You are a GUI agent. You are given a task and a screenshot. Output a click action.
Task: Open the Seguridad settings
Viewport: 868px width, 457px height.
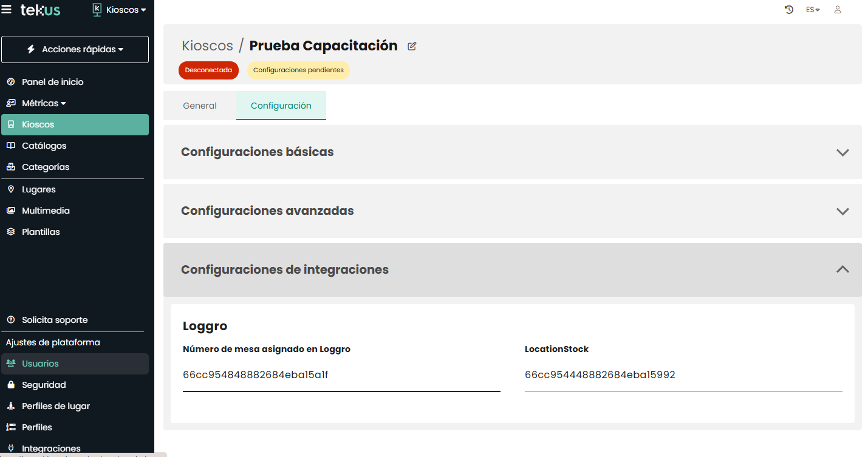click(x=44, y=385)
